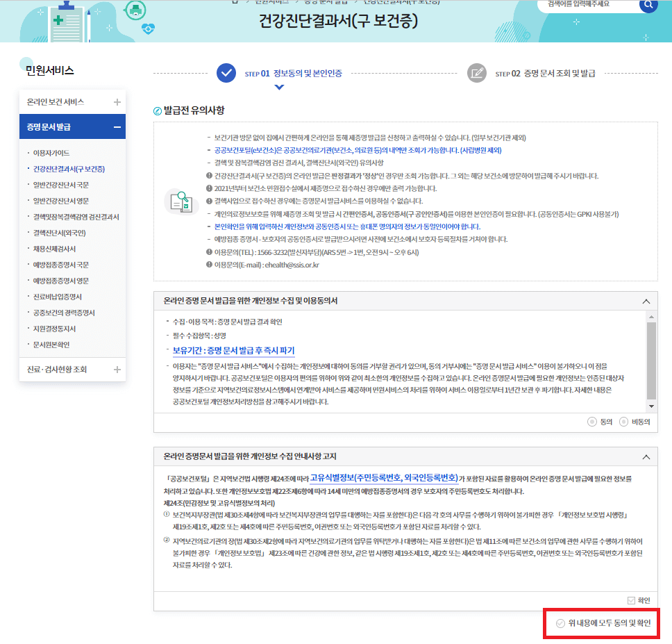Select the 동의 radio button
672x644 pixels.
click(x=591, y=422)
